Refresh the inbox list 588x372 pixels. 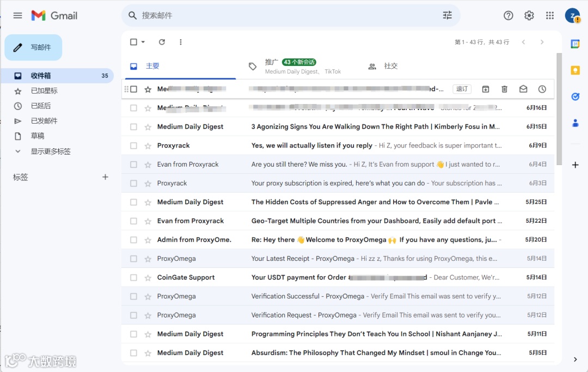pyautogui.click(x=162, y=42)
